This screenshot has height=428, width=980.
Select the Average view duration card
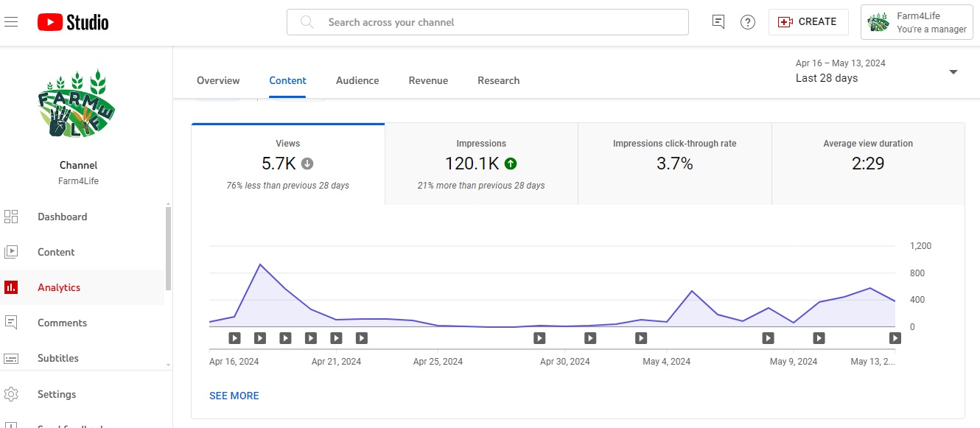867,164
